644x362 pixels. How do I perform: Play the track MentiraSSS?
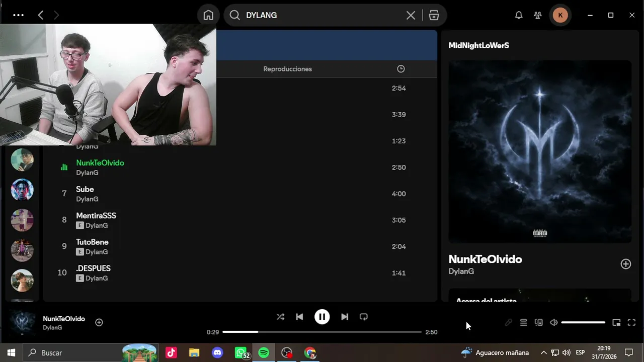pyautogui.click(x=240, y=220)
